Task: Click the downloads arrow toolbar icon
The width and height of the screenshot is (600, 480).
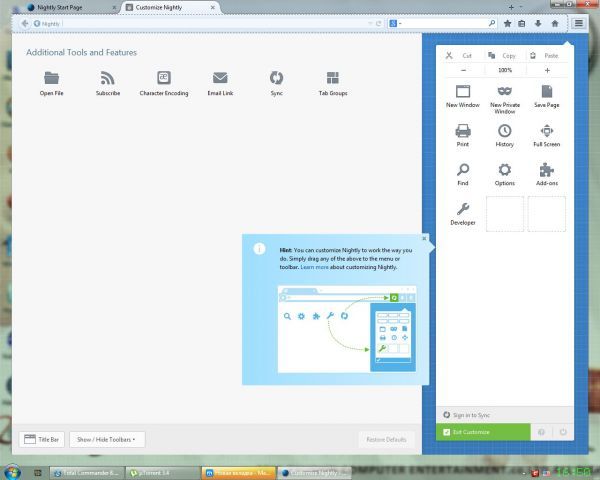Action: [538, 24]
